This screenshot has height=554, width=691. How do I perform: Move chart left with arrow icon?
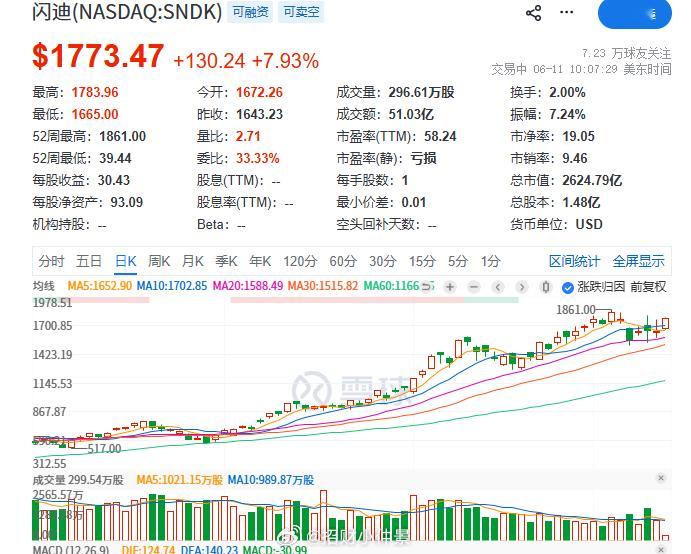coord(498,287)
